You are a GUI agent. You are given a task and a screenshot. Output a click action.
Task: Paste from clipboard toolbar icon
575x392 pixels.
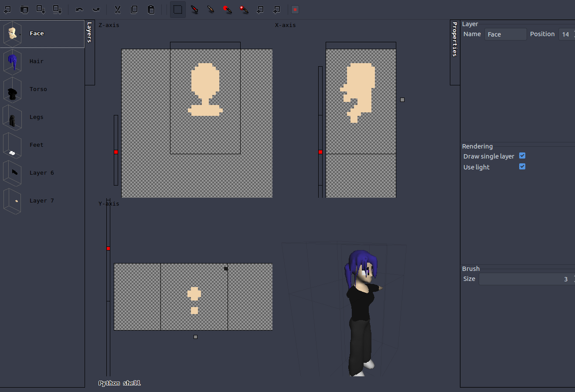tap(151, 10)
